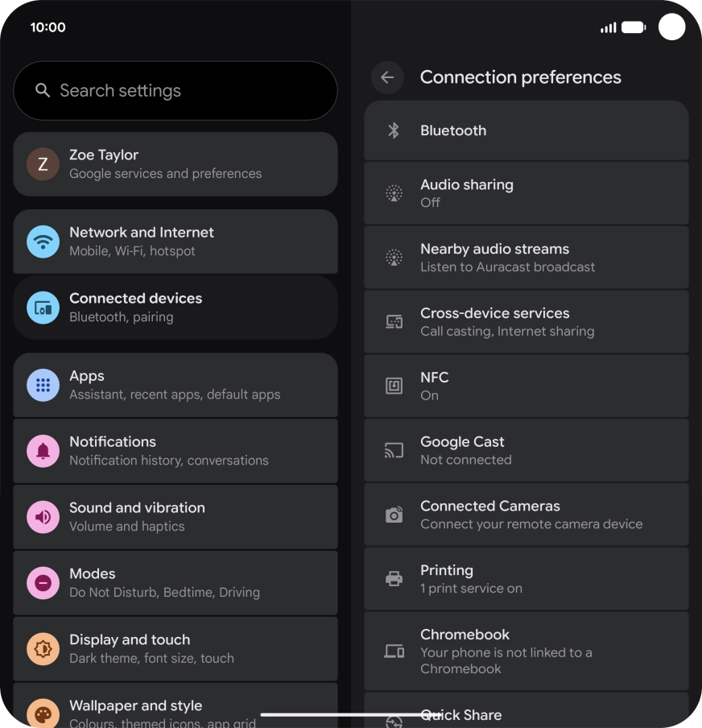This screenshot has width=702, height=728.
Task: Tap the Modes do-not-disturb icon
Action: click(x=43, y=583)
